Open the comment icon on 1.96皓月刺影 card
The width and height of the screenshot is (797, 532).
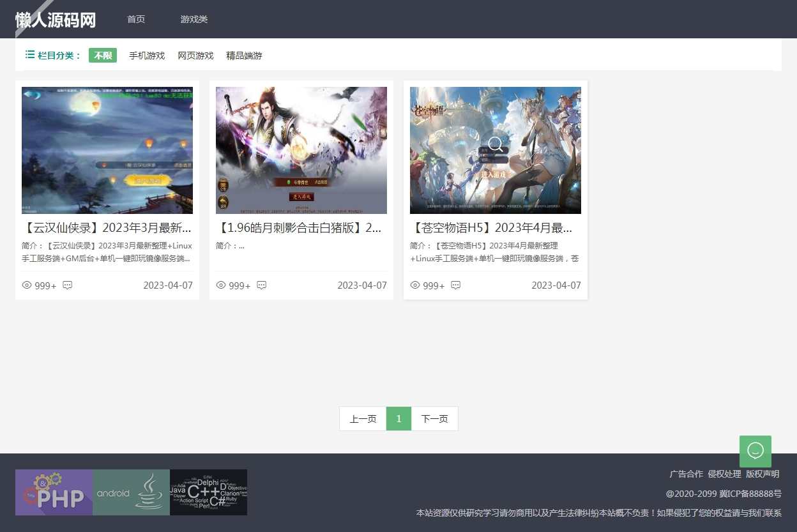coord(262,285)
